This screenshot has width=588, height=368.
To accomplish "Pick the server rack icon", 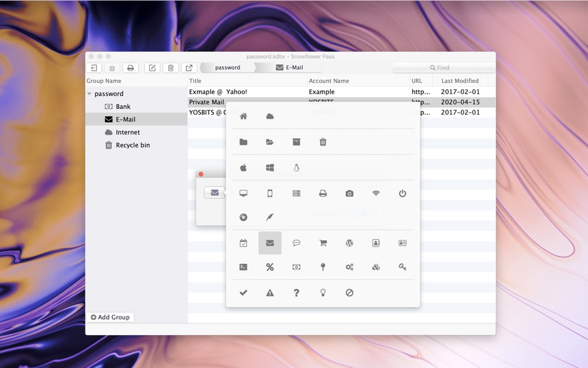I will [296, 193].
